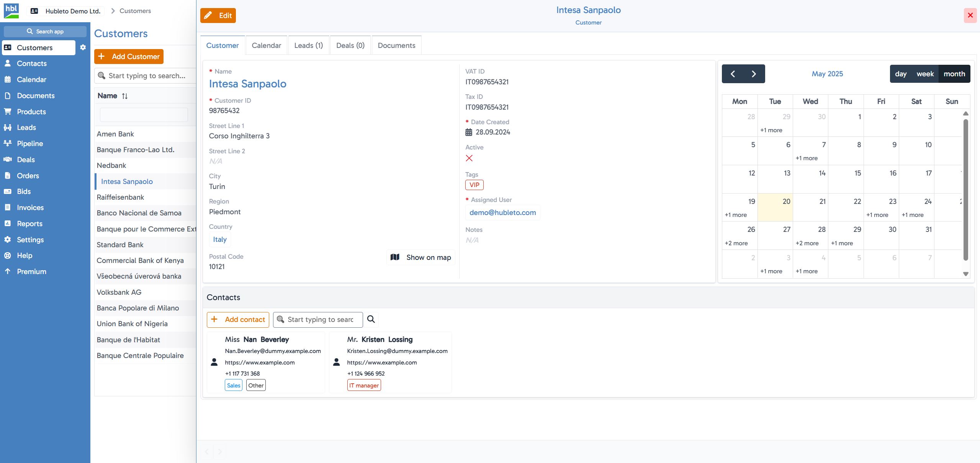Image resolution: width=980 pixels, height=463 pixels.
Task: Open the Documents tab of Intesa Sanpaolo
Action: 396,45
